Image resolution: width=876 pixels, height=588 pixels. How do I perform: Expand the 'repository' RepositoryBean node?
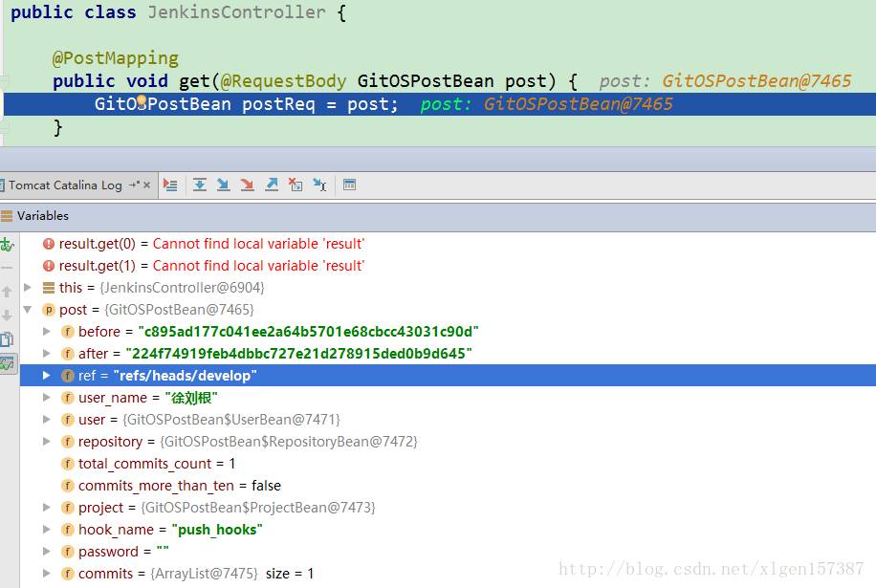click(47, 441)
